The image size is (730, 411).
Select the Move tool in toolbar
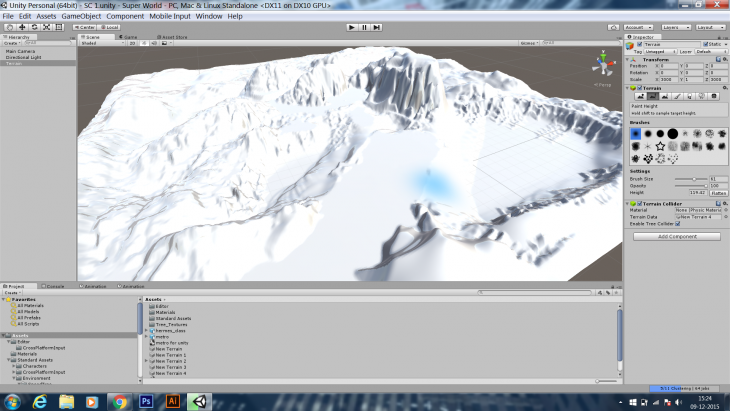[21, 27]
